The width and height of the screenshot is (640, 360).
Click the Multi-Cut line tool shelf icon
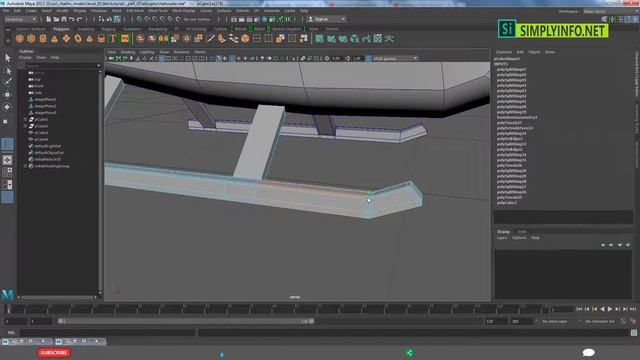(210, 39)
